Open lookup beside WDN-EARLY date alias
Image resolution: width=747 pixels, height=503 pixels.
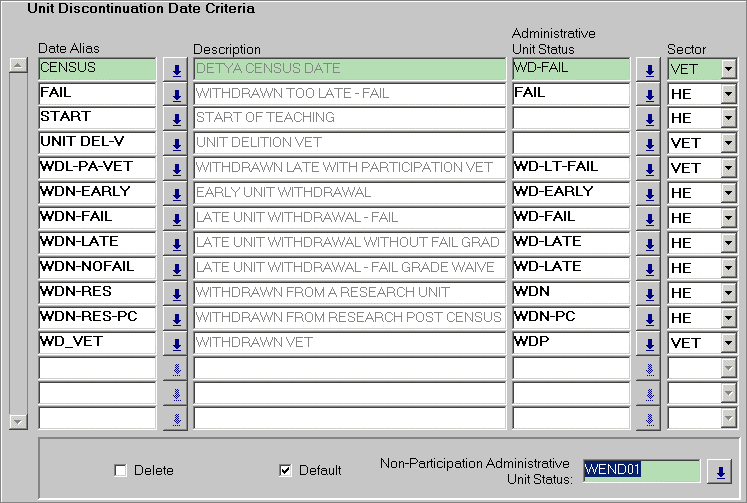click(176, 194)
